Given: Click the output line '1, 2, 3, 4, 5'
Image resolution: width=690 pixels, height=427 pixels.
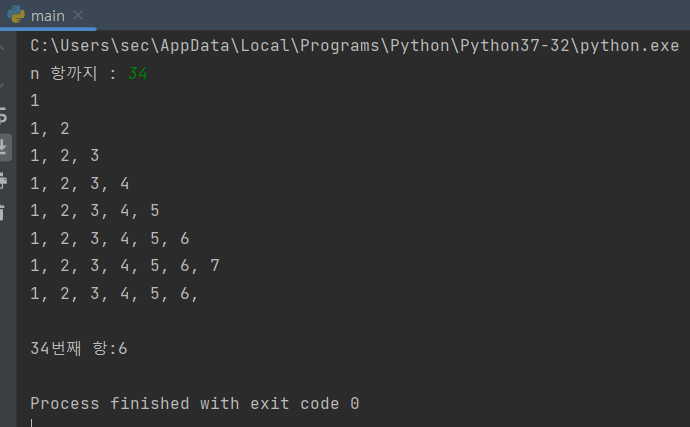Looking at the screenshot, I should point(95,211).
